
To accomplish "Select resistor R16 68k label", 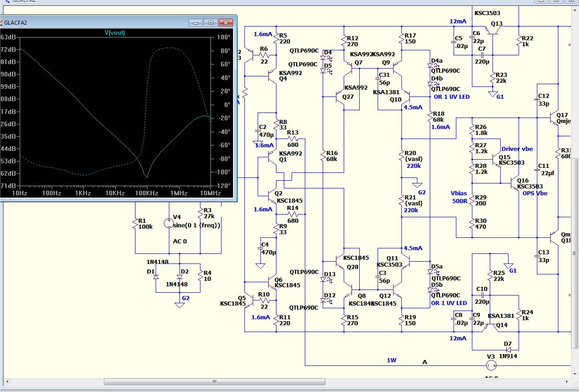I will (331, 156).
